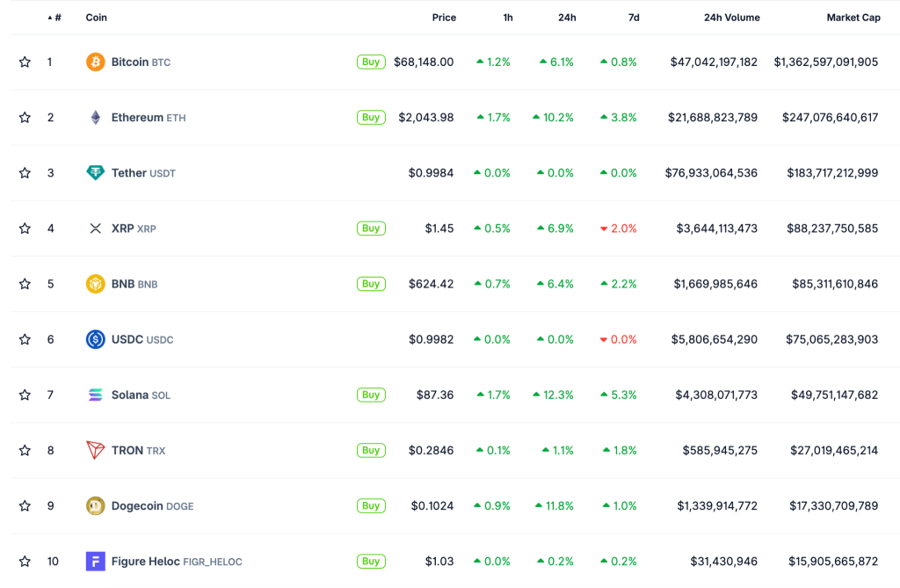Screen dimensions: 900x588
Task: Click the Price column header
Action: [444, 18]
